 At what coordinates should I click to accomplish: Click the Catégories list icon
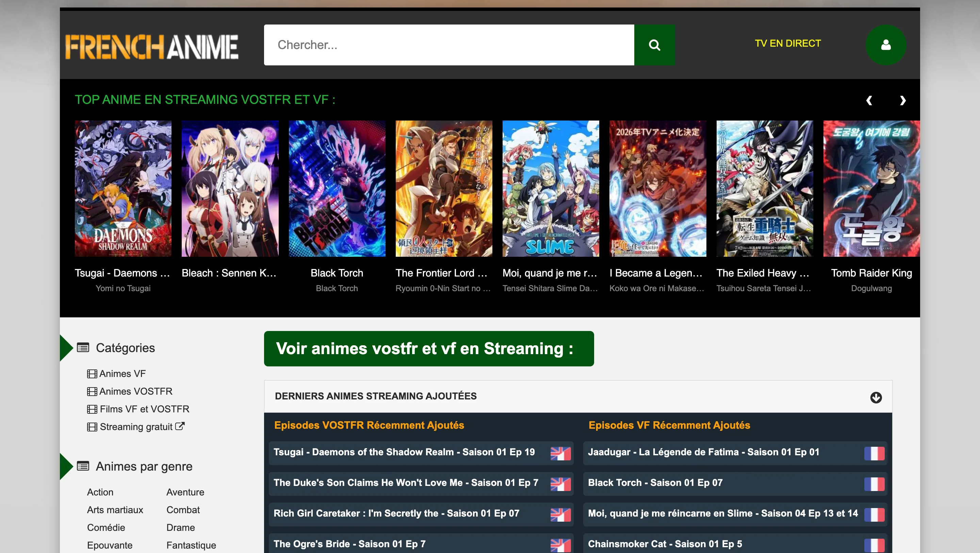point(83,347)
